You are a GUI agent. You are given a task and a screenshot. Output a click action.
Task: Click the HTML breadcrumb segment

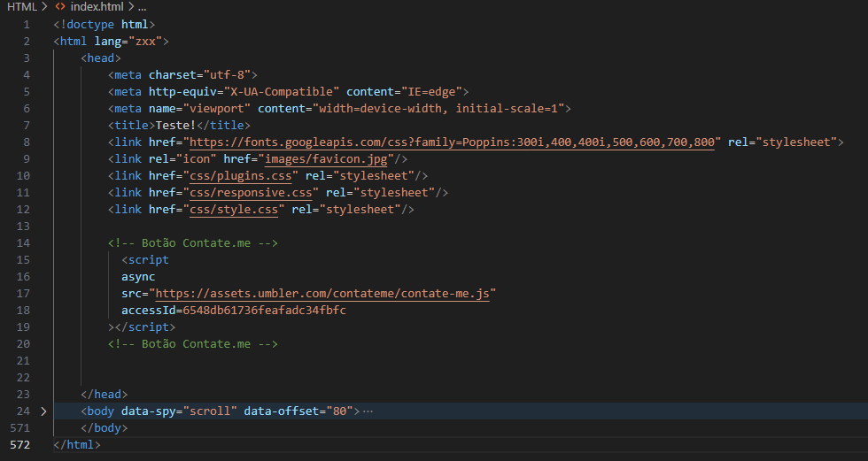(x=21, y=7)
